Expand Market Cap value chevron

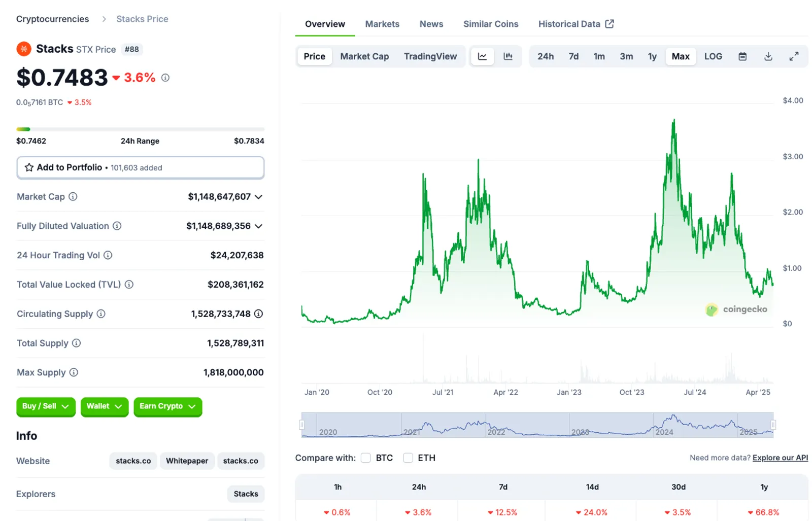click(259, 197)
